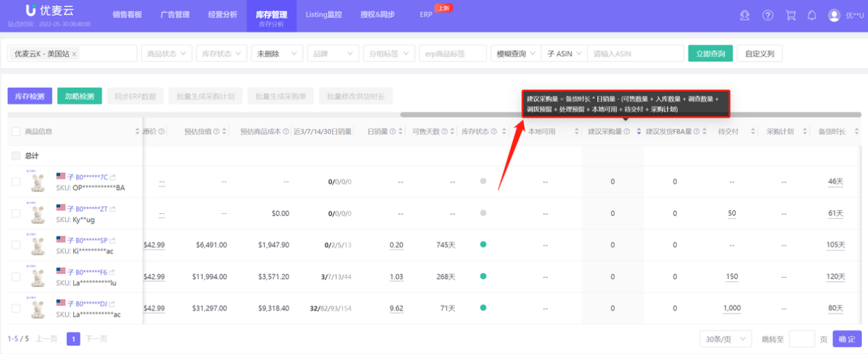Open external link icon for ASIN B0******SP
The width and height of the screenshot is (868, 354).
(112, 241)
